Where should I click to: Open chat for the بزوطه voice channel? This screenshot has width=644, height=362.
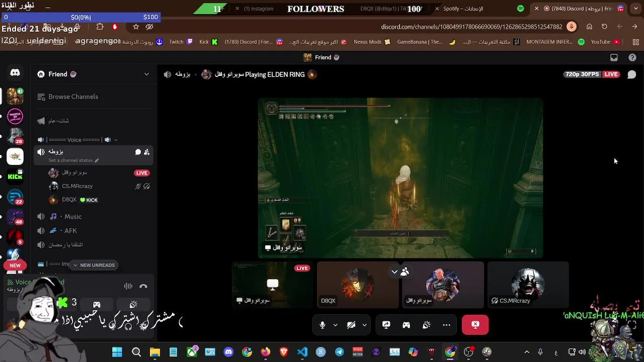pyautogui.click(x=138, y=152)
